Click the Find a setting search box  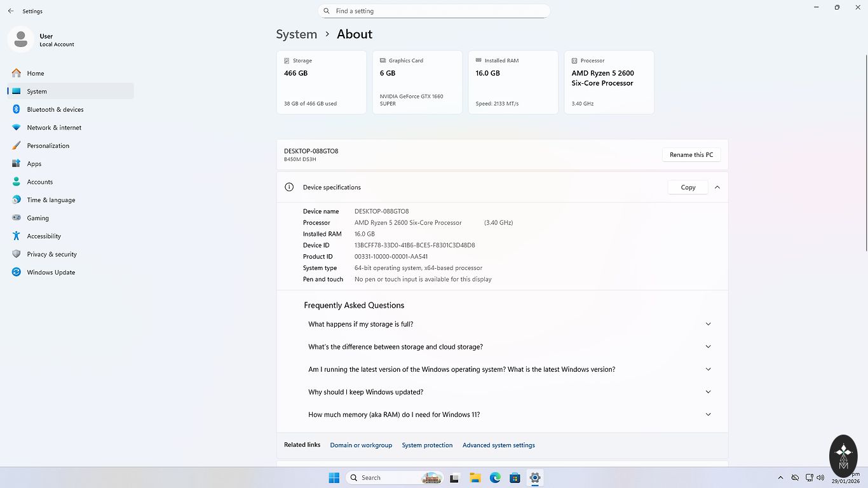pos(438,11)
